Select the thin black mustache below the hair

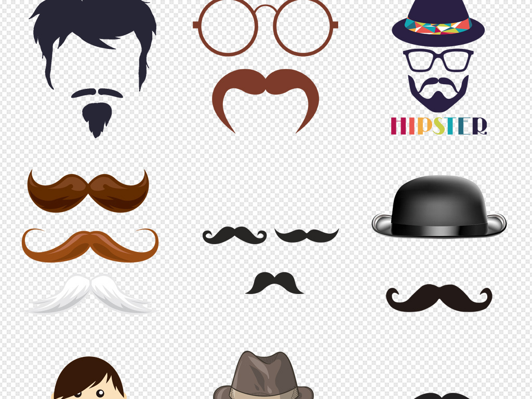97,93
